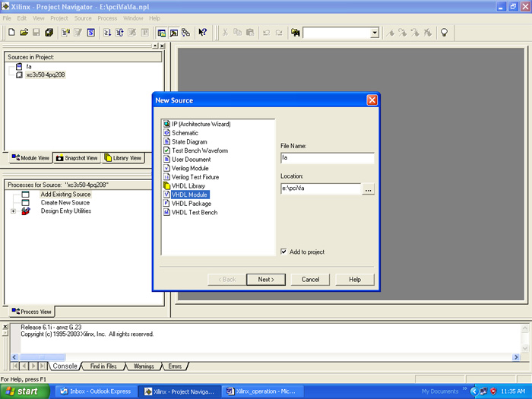Screen dimensions: 532x399
Task: Select fa in Sources in Project
Action: pos(29,67)
